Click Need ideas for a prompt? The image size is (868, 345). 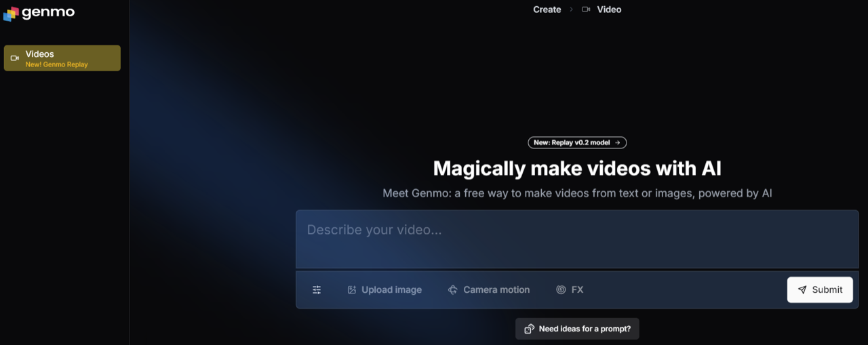pos(577,329)
